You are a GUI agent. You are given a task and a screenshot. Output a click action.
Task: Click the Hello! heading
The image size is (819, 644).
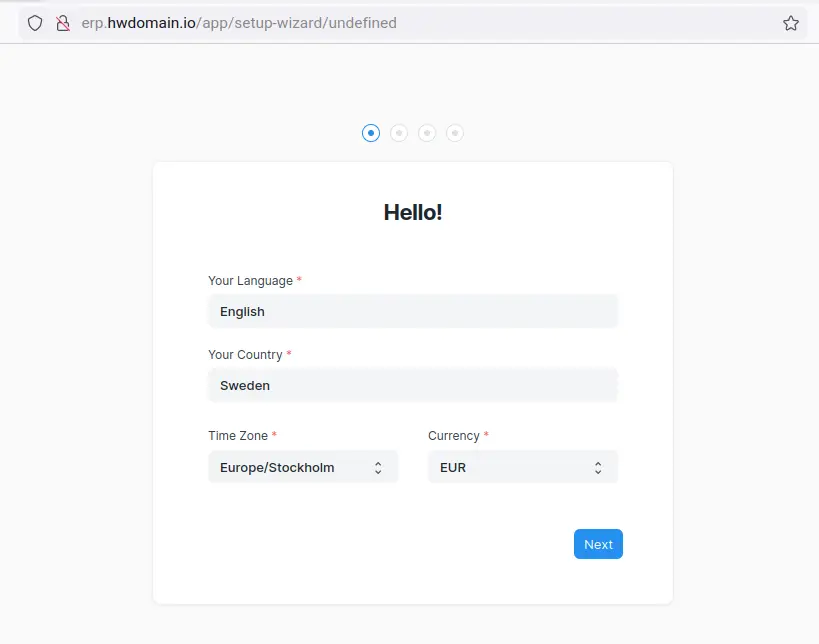pos(412,212)
